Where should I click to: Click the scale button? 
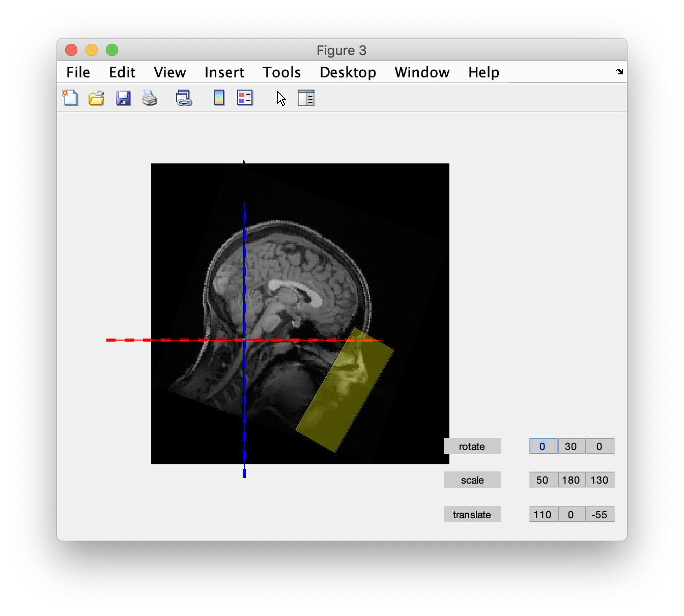(472, 480)
